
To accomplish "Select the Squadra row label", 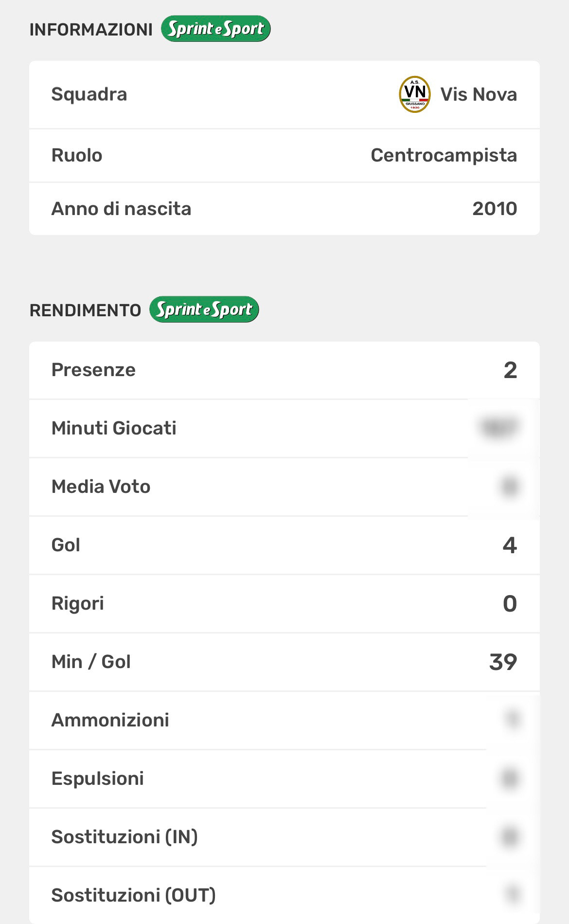I will click(89, 94).
